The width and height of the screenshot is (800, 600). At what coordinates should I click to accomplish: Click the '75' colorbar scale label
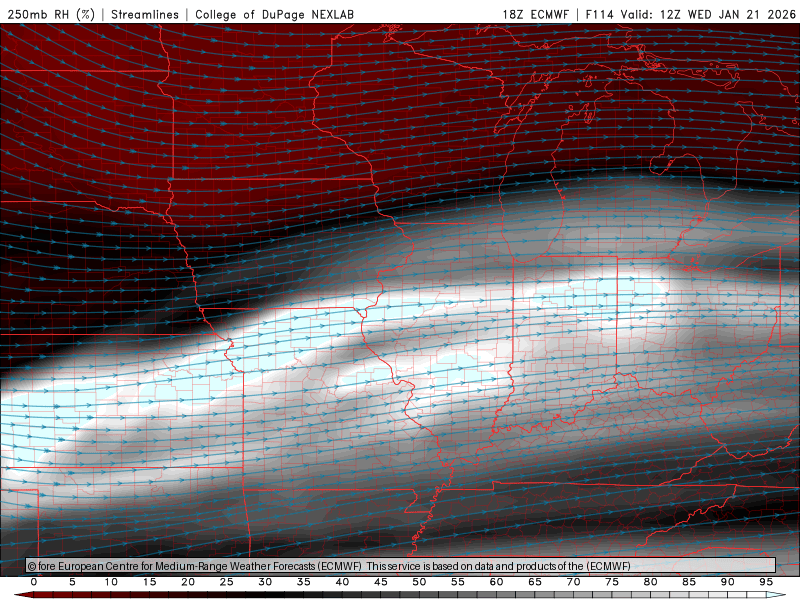(612, 582)
